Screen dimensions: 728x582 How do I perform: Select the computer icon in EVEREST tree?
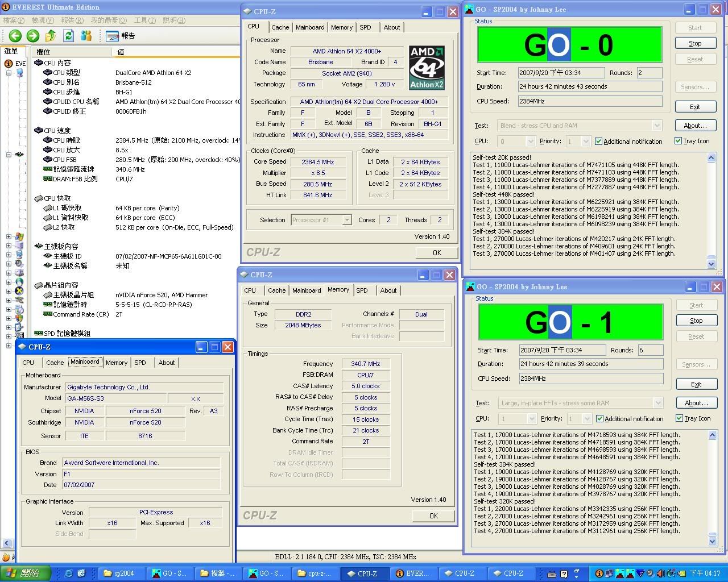coord(20,73)
